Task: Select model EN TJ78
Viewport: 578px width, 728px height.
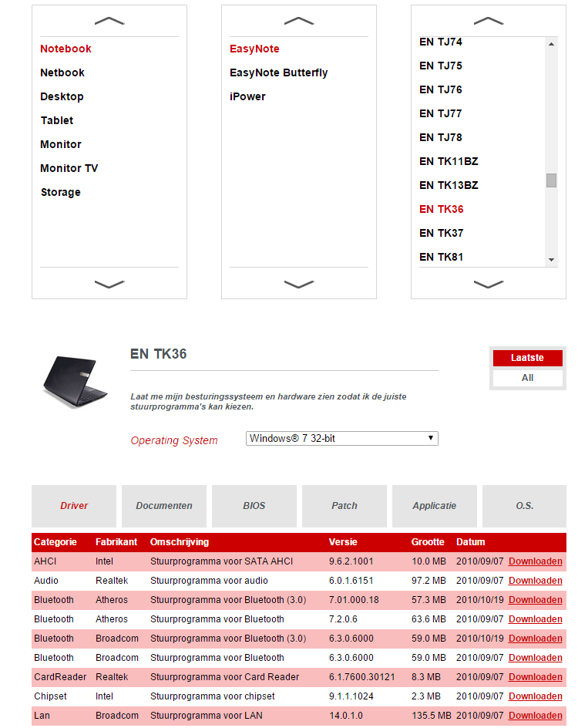Action: [x=441, y=137]
